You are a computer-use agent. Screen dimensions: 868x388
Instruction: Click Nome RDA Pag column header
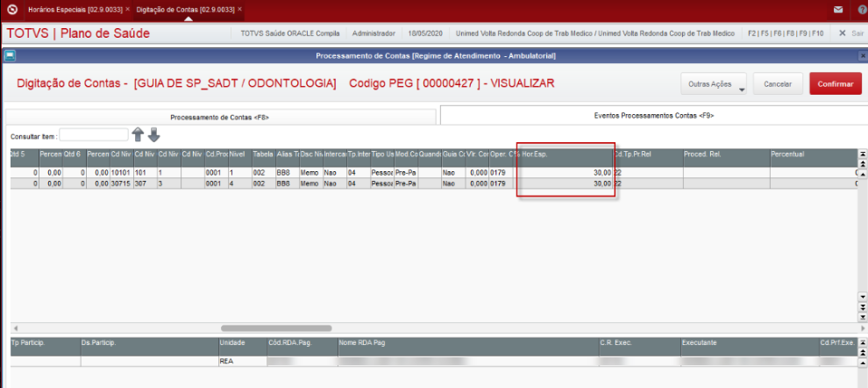click(468, 347)
